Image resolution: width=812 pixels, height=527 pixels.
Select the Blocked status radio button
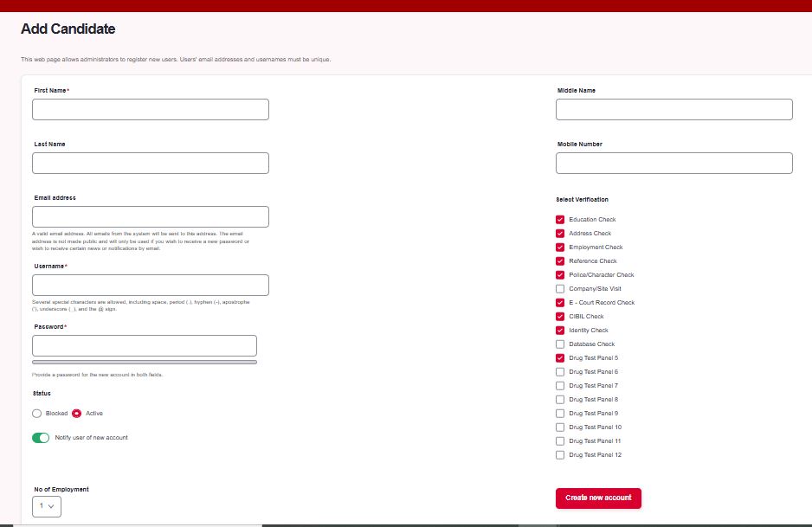[x=37, y=413]
